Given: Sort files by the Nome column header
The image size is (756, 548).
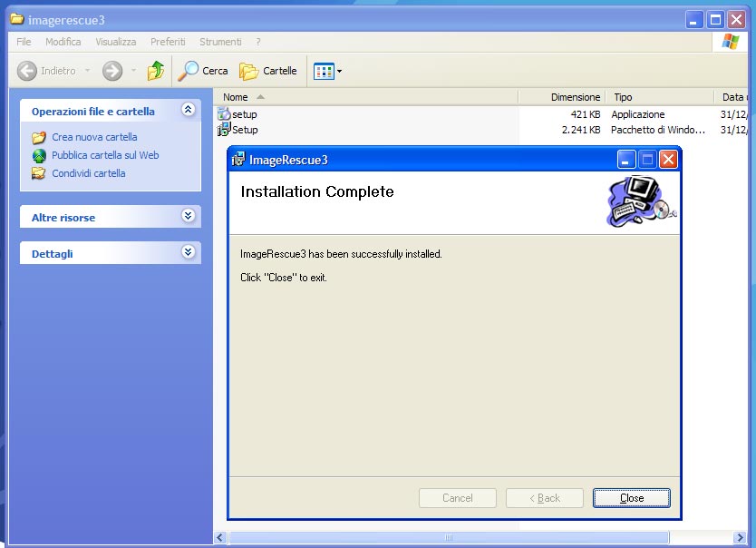Looking at the screenshot, I should tap(366, 97).
